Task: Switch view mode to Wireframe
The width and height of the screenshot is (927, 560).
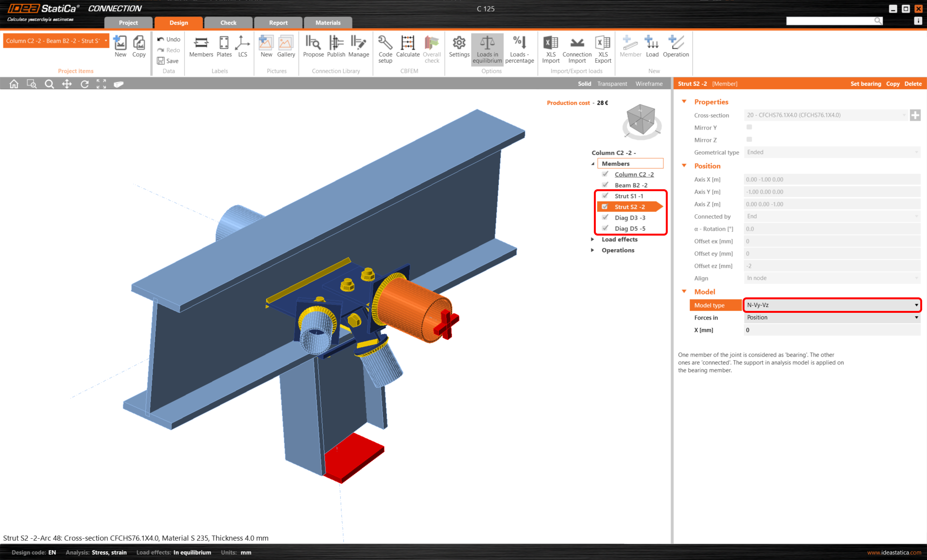Action: click(x=649, y=84)
